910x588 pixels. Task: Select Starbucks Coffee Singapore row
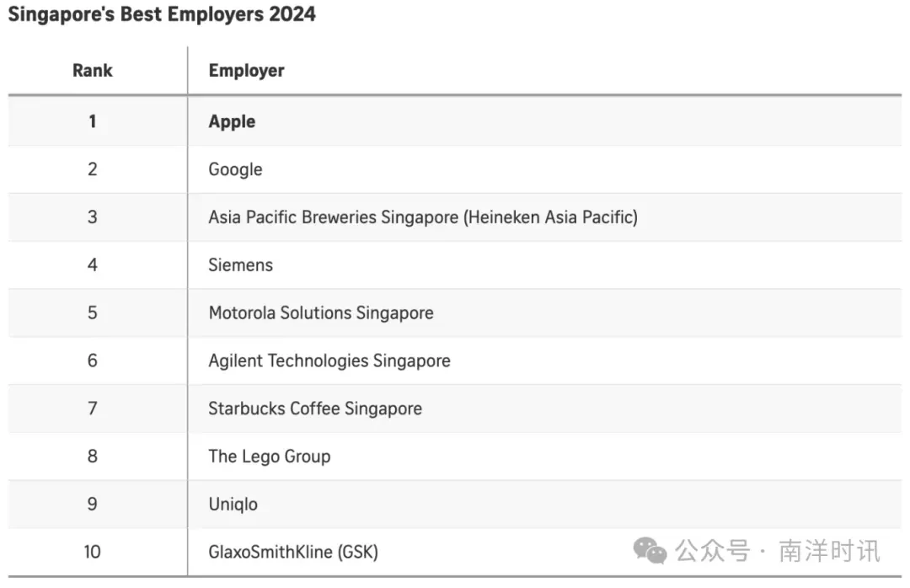(314, 409)
